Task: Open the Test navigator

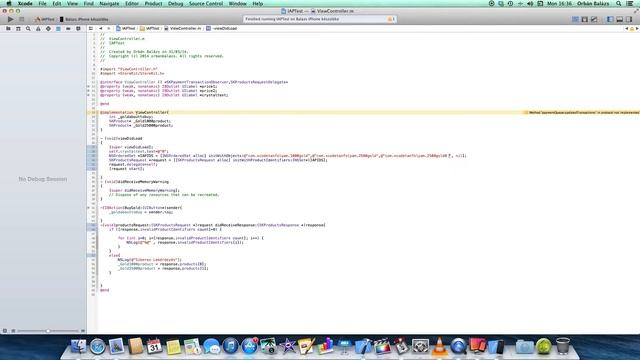Action: tap(48, 29)
